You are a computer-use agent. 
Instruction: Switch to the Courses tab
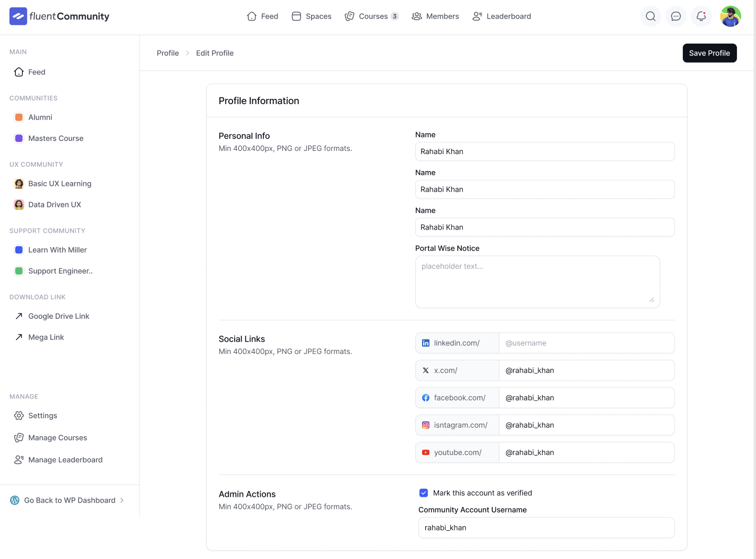(372, 16)
